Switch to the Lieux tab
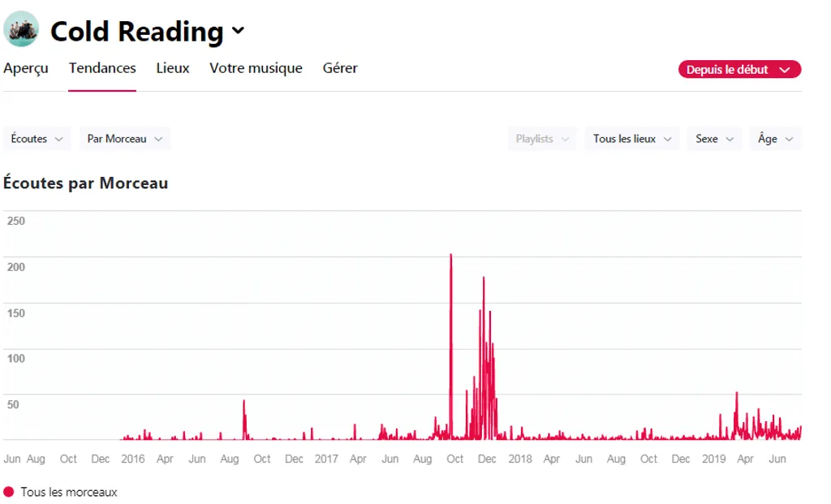The height and width of the screenshot is (504, 831). [173, 68]
